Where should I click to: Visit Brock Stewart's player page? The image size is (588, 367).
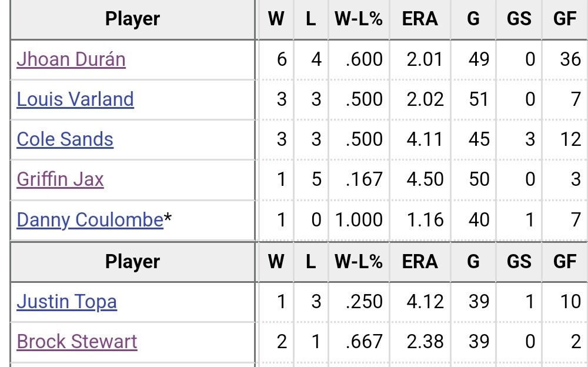pos(76,342)
